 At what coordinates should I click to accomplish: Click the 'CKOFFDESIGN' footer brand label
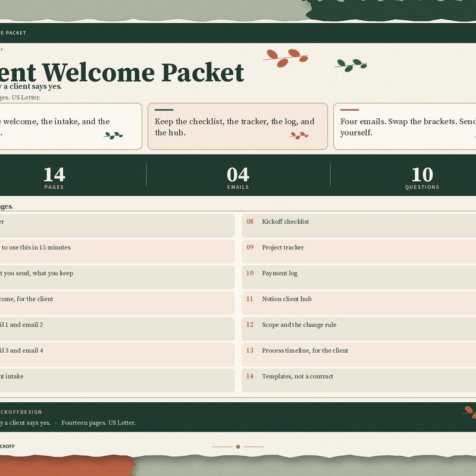click(21, 412)
